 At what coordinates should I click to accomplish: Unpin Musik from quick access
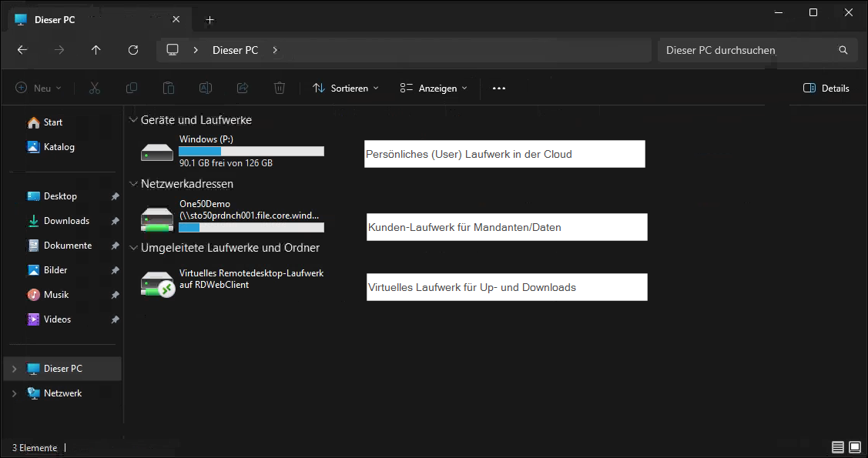point(116,295)
